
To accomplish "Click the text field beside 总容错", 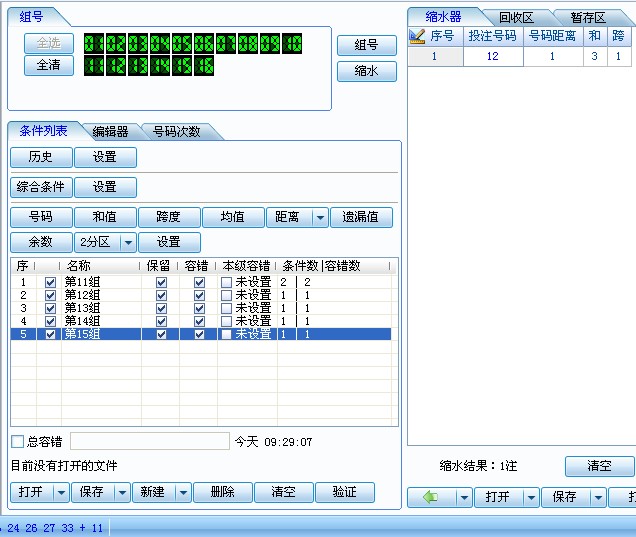I will click(x=149, y=441).
